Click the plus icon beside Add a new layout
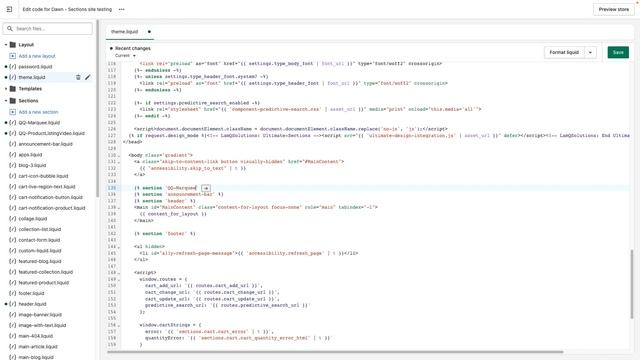The width and height of the screenshot is (640, 360). pos(13,56)
